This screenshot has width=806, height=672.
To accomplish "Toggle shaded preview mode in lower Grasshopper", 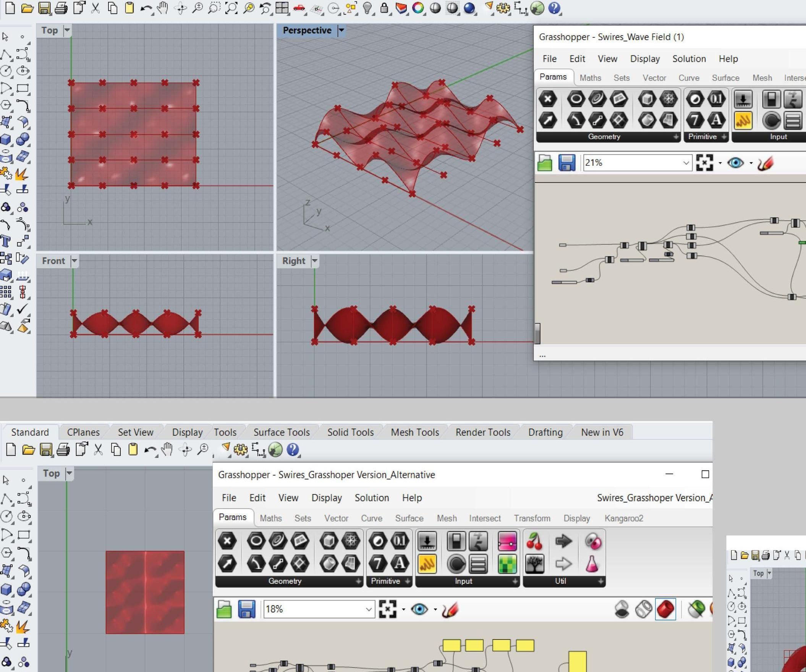I will 622,609.
